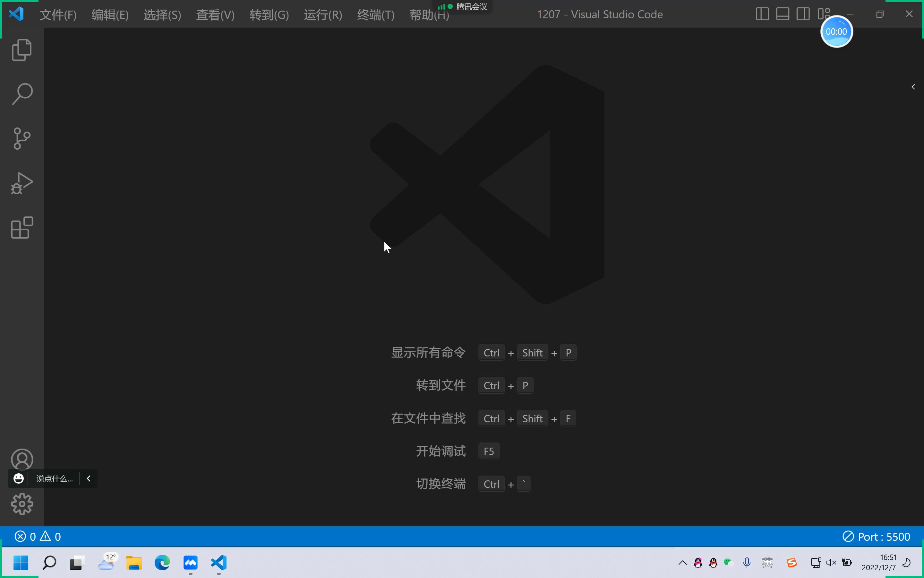
Task: Click the errors and warnings status item
Action: coord(38,536)
